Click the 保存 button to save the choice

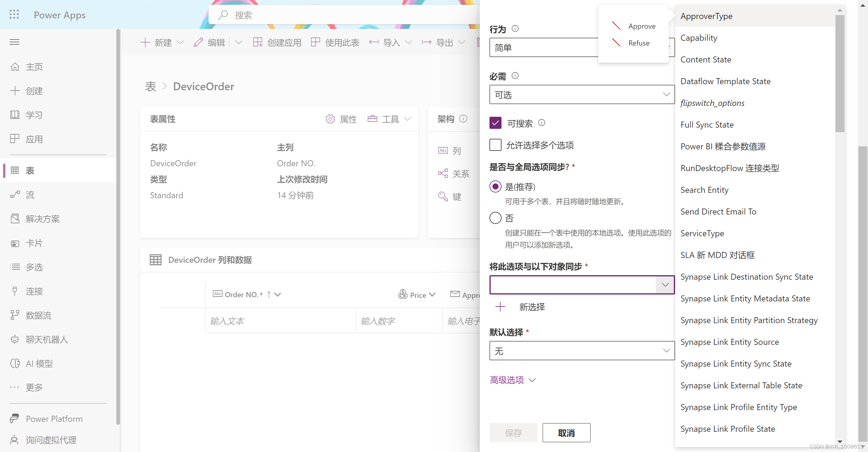(513, 433)
